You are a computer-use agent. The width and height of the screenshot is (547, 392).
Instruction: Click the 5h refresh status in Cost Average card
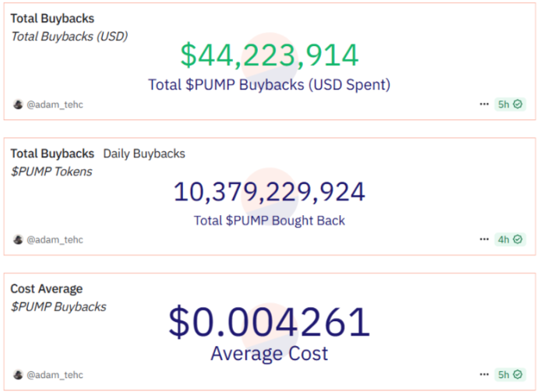(510, 374)
